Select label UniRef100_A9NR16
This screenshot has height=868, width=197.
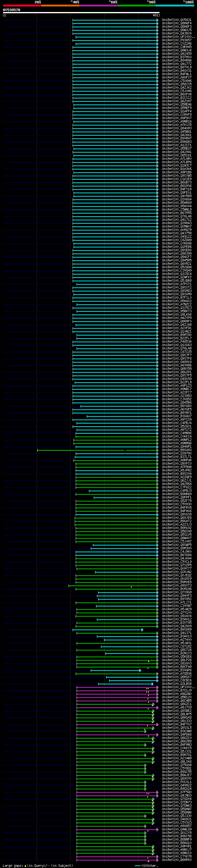click(x=176, y=121)
